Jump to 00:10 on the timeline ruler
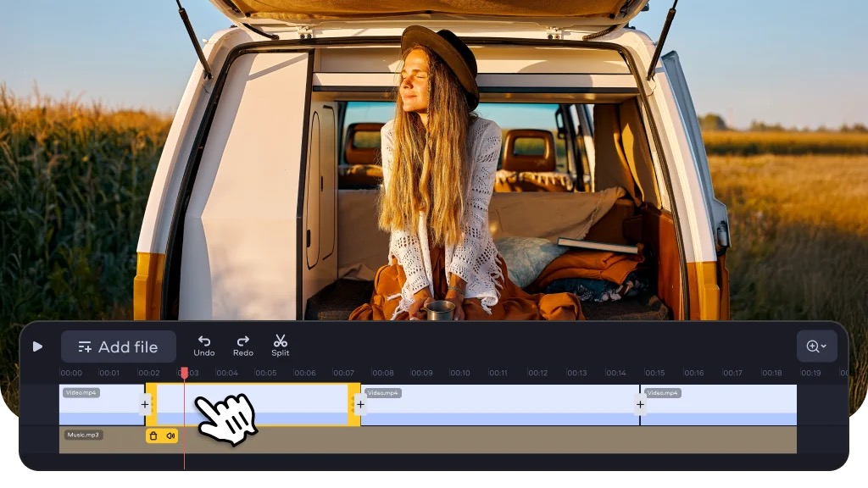This screenshot has width=868, height=488. coord(460,373)
